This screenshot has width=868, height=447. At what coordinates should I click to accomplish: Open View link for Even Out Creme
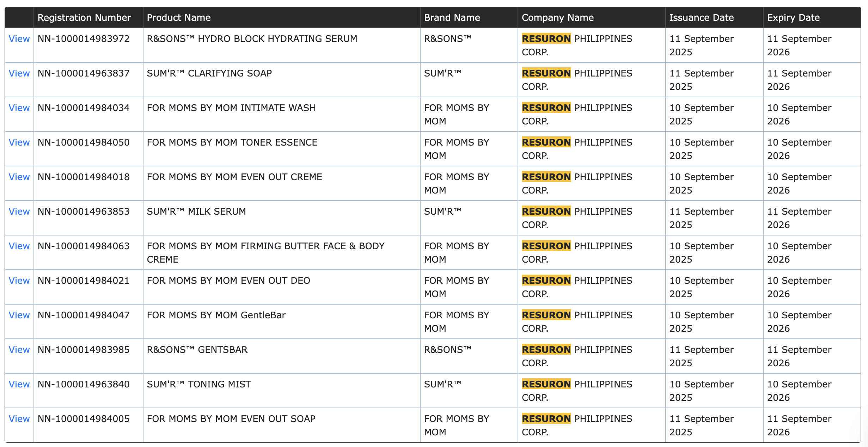pos(19,177)
